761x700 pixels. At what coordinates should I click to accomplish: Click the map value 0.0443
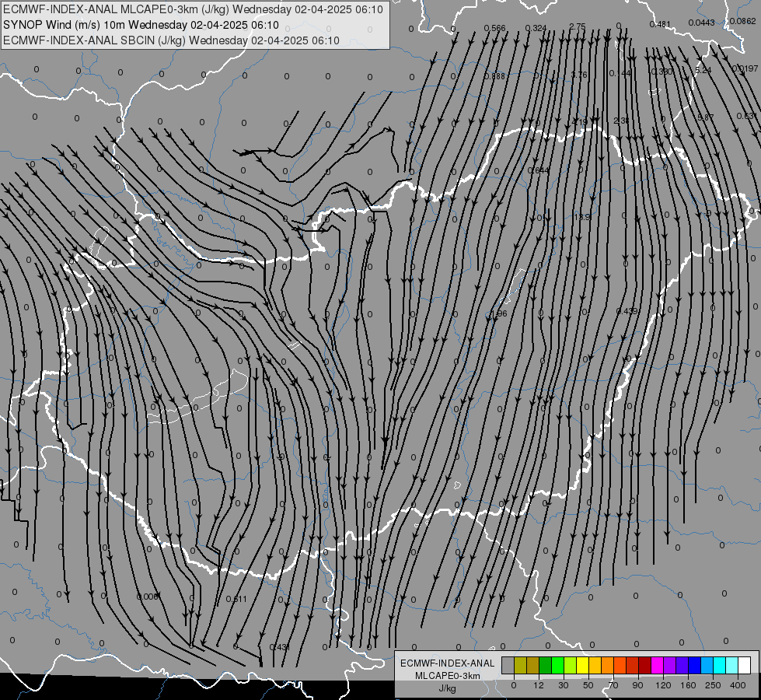pyautogui.click(x=701, y=23)
